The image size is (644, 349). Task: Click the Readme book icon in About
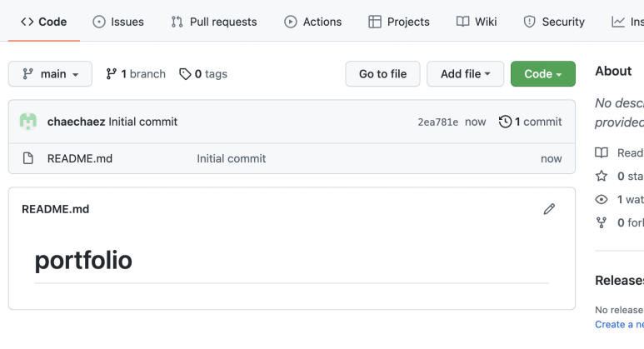[602, 152]
